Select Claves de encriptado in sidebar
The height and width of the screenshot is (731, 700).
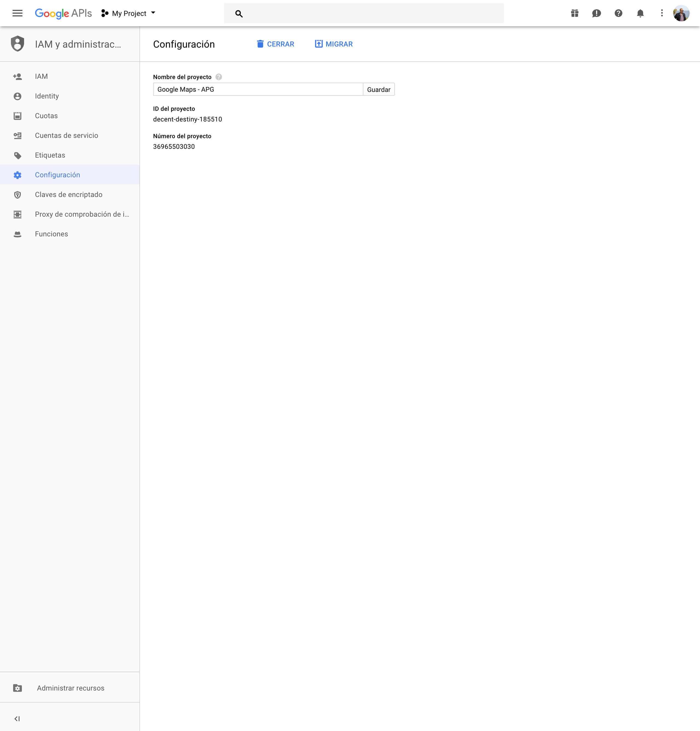point(69,195)
